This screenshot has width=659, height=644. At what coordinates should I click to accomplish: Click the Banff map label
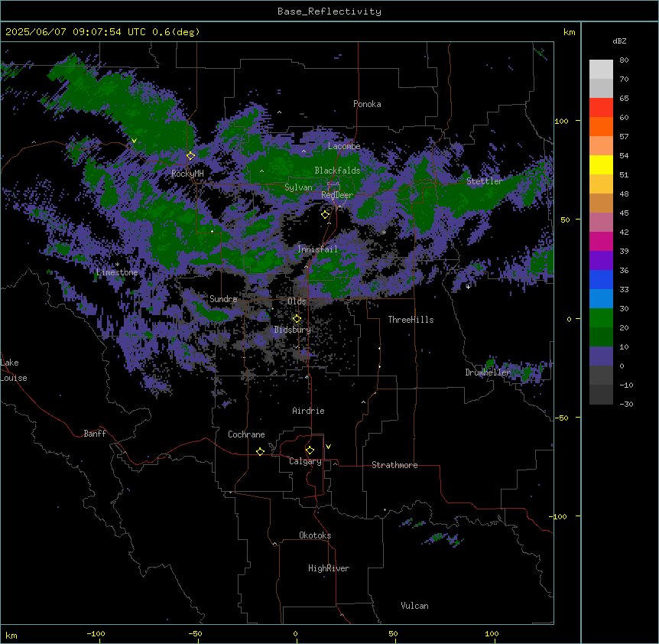point(95,434)
